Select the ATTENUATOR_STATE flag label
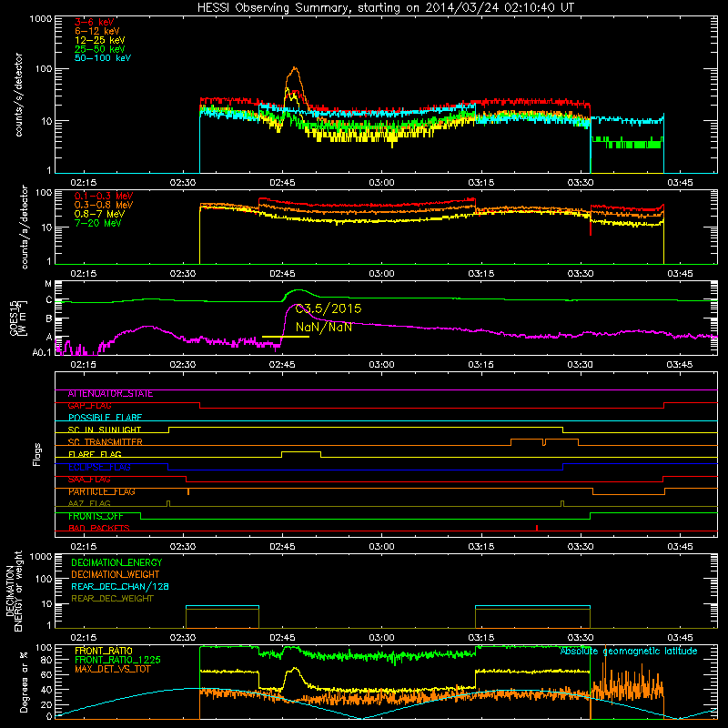The image size is (728, 728). tap(110, 394)
